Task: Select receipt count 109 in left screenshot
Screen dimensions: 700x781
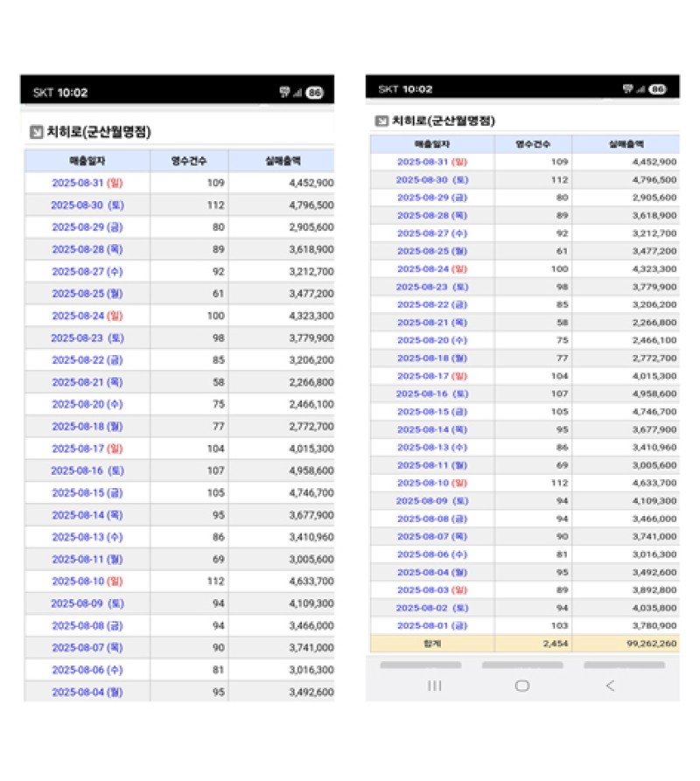Action: pyautogui.click(x=216, y=183)
